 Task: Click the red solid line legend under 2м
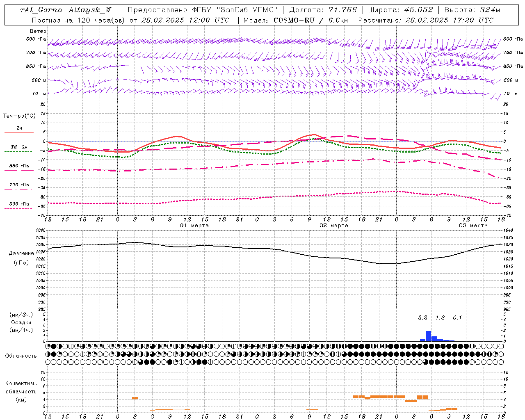pyautogui.click(x=19, y=132)
